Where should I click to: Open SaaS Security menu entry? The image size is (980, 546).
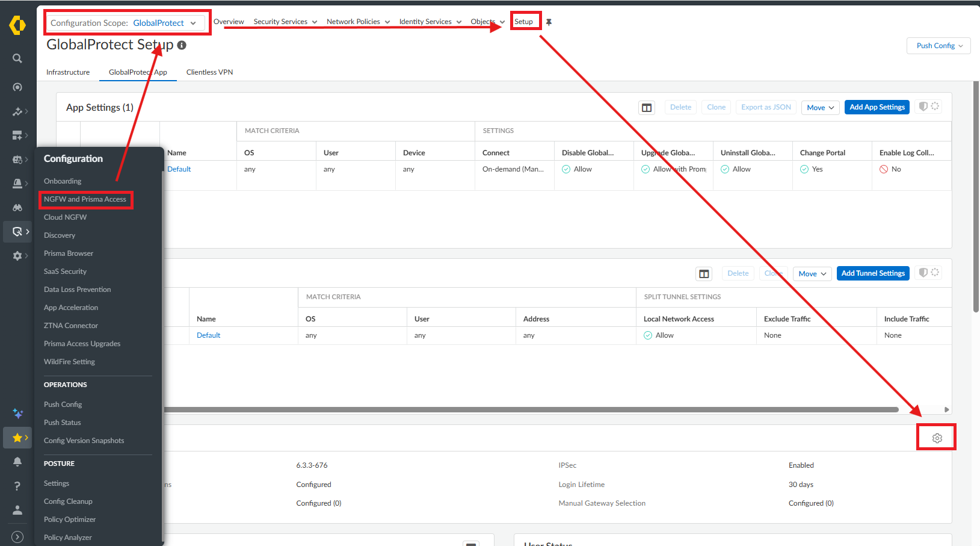pyautogui.click(x=65, y=271)
